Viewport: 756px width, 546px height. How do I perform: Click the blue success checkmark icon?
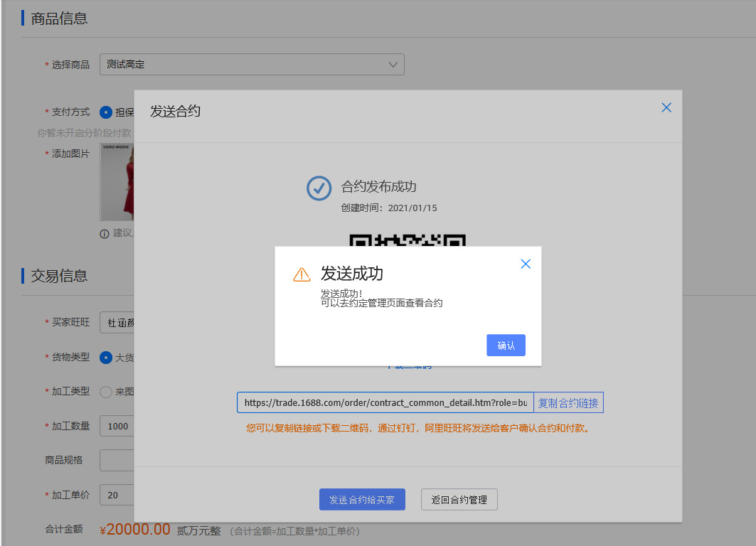pos(319,188)
